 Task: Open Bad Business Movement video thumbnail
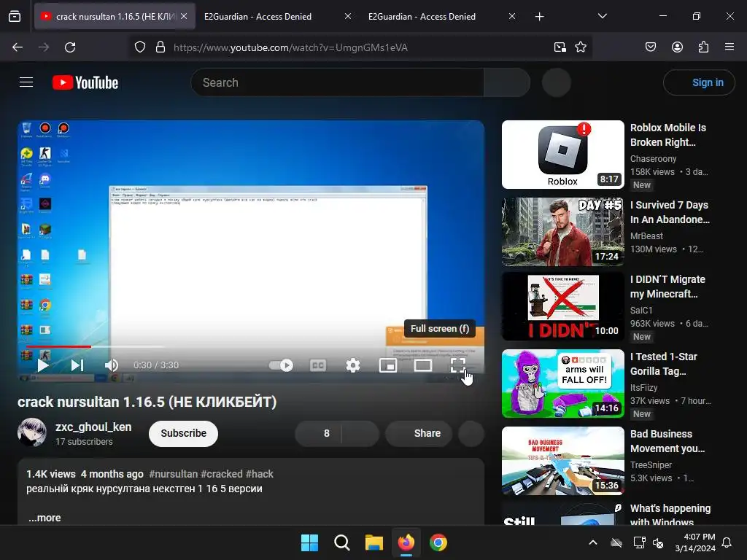coord(562,461)
